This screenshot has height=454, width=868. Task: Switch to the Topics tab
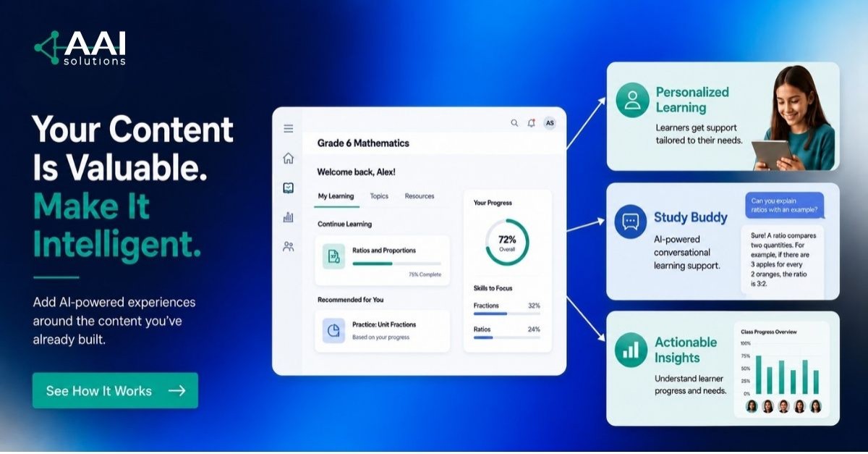coord(379,196)
